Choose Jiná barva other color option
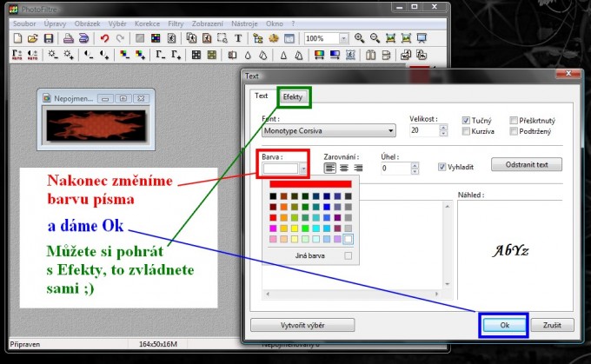The width and height of the screenshot is (591, 364). [x=309, y=256]
